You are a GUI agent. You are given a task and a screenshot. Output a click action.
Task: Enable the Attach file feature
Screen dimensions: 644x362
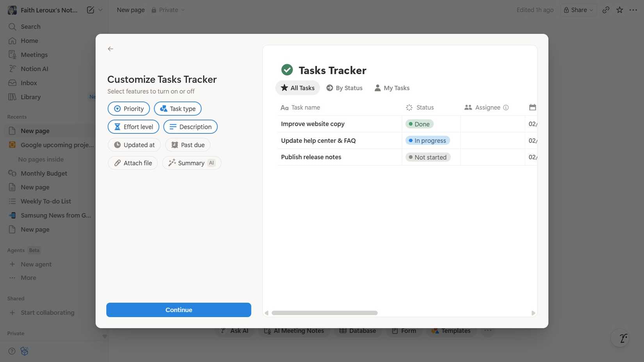click(132, 163)
